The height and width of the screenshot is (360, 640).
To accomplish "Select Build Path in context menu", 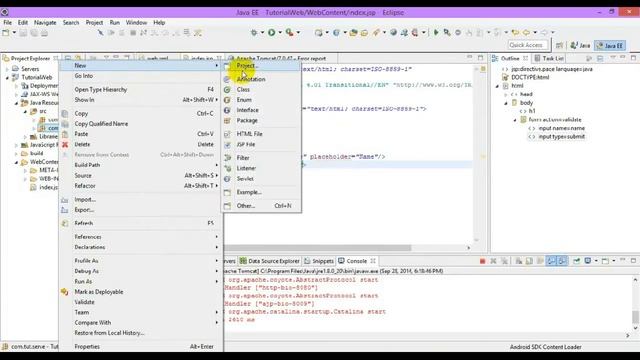I will pos(141,165).
